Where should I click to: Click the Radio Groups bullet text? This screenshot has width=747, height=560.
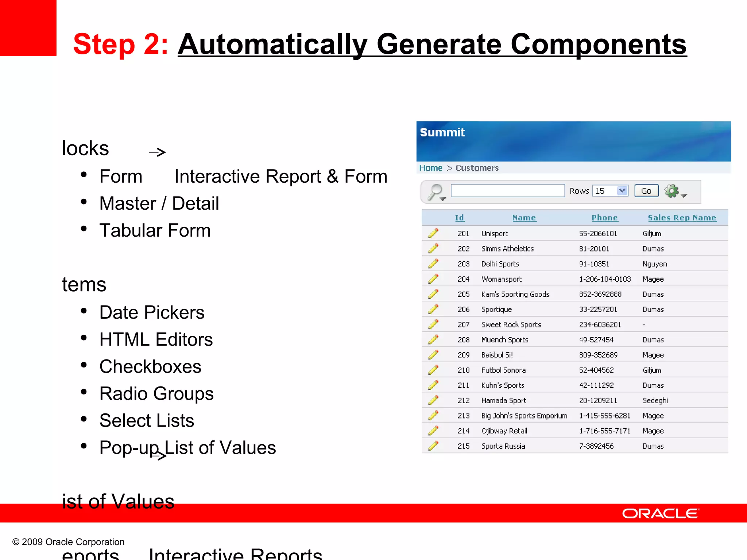tap(156, 394)
